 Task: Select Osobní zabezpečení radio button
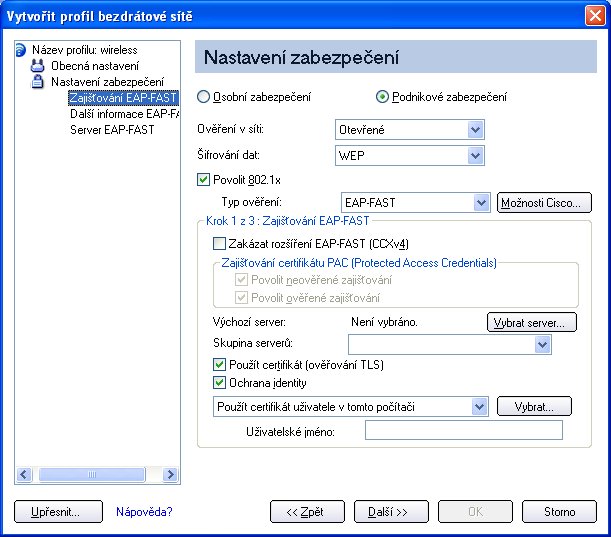point(203,97)
